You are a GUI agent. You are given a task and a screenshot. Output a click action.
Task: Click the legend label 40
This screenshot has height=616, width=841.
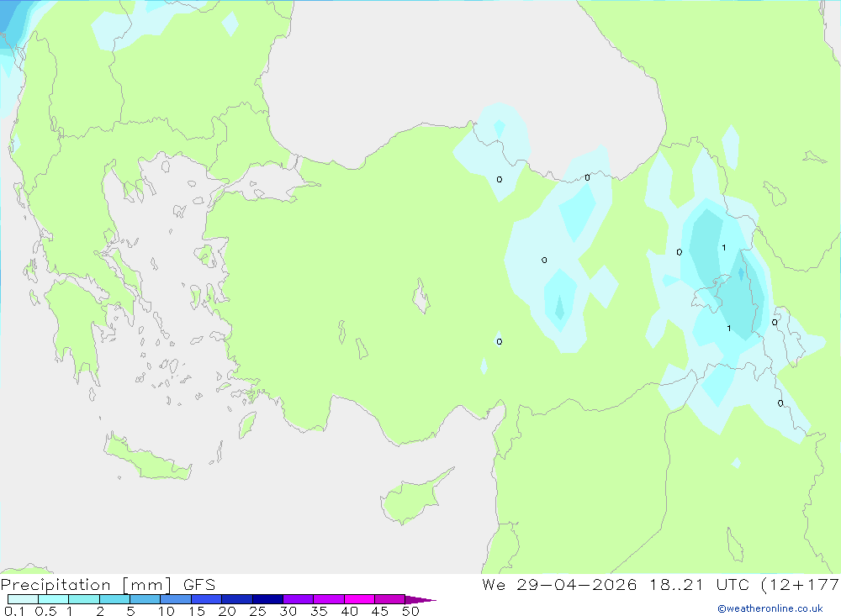pos(350,611)
